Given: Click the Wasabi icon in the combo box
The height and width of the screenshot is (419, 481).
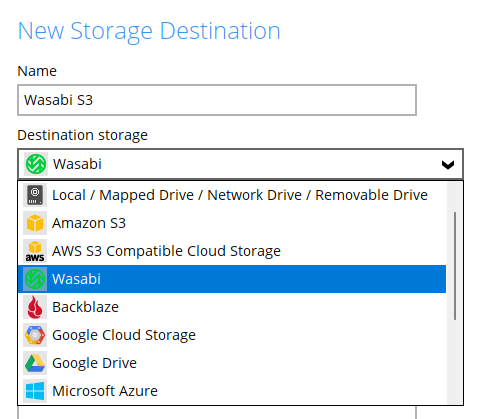Looking at the screenshot, I should click(36, 164).
